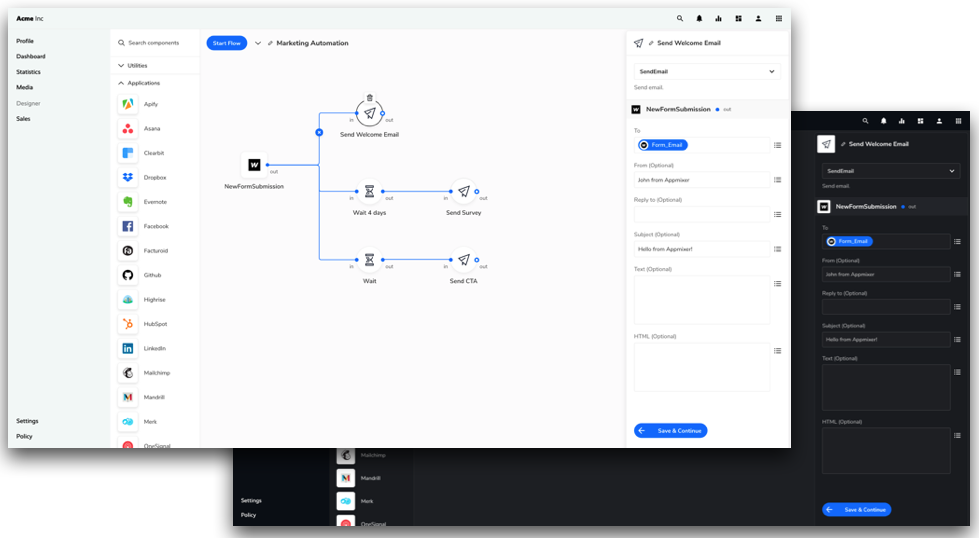979x538 pixels.
Task: Open the Designer menu item
Action: [x=28, y=104]
